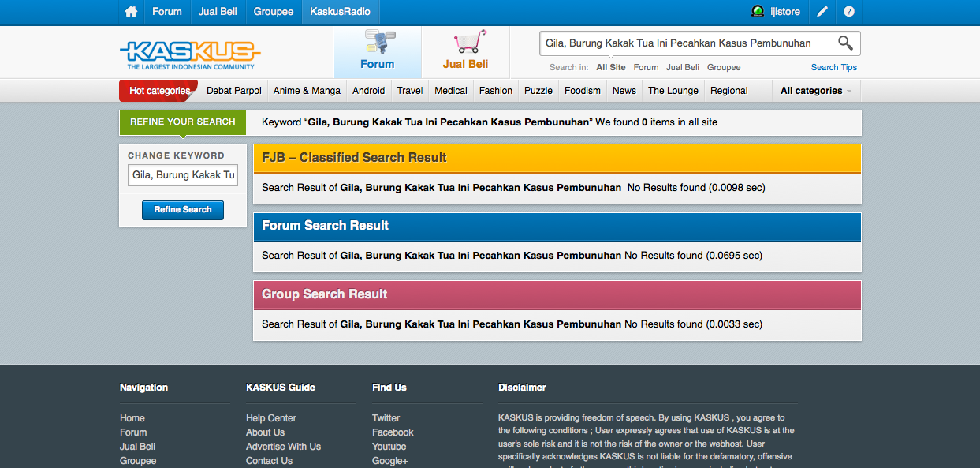The image size is (980, 468).
Task: Go to Kaskus home via house icon
Action: (131, 12)
